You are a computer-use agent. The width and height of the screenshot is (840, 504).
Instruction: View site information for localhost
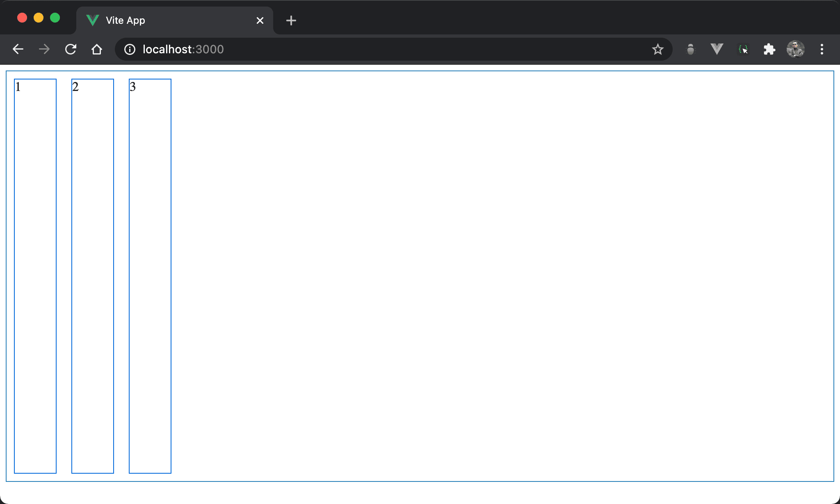[130, 50]
